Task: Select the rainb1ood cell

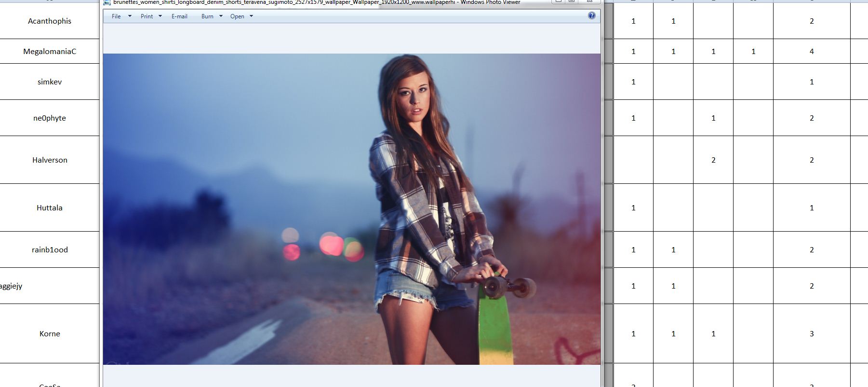Action: [50, 249]
